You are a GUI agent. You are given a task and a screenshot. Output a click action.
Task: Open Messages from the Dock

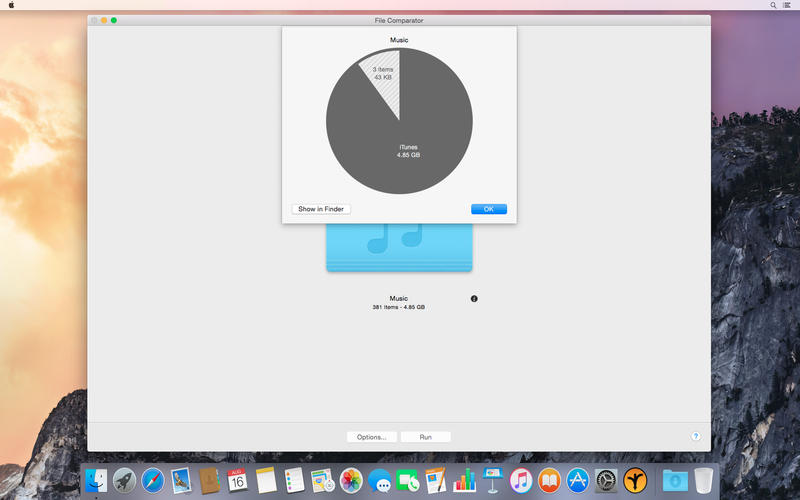379,480
